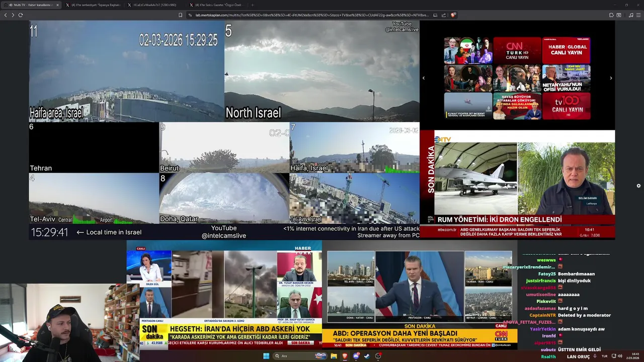The height and width of the screenshot is (362, 644).
Task: Open Steam from the taskbar
Action: 367,356
